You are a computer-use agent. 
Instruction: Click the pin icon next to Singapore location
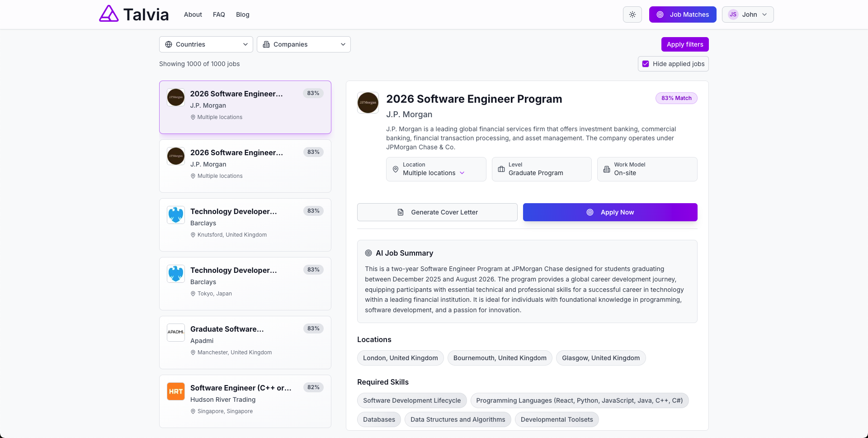click(x=193, y=411)
